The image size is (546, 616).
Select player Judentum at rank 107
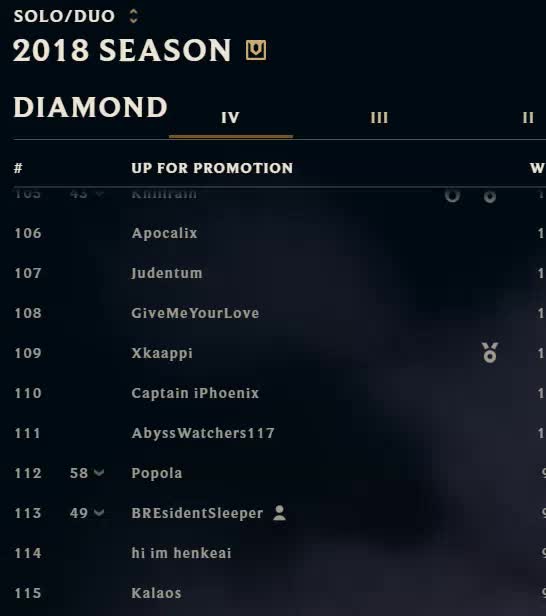click(167, 273)
